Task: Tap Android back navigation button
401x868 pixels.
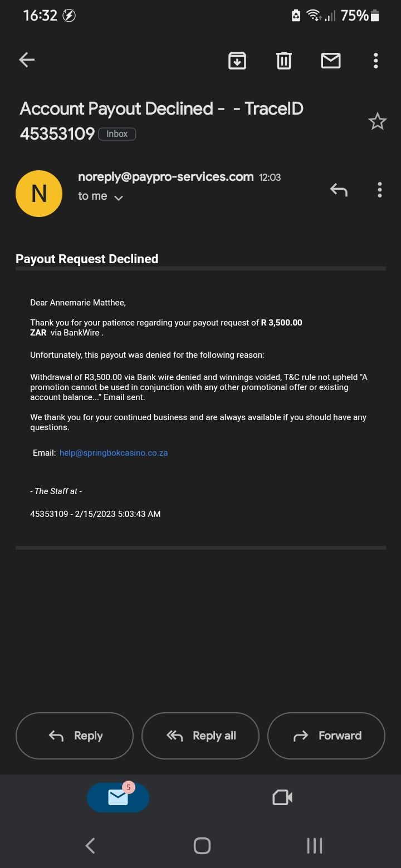Action: pyautogui.click(x=90, y=846)
